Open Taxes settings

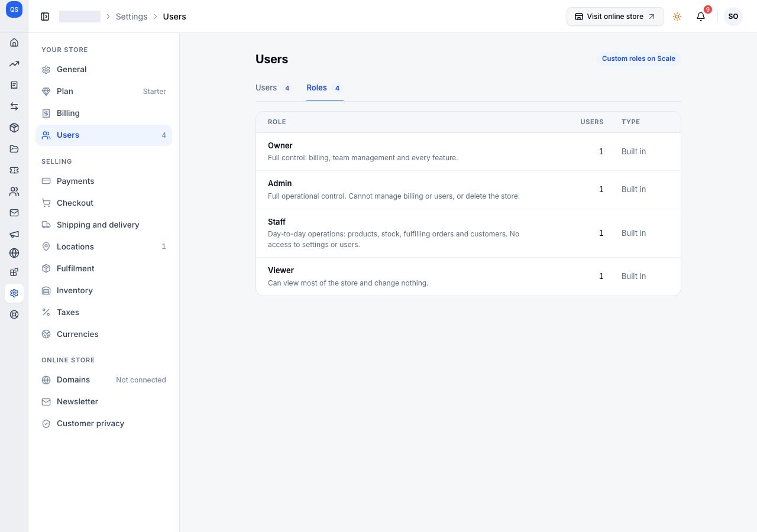pyautogui.click(x=104, y=313)
